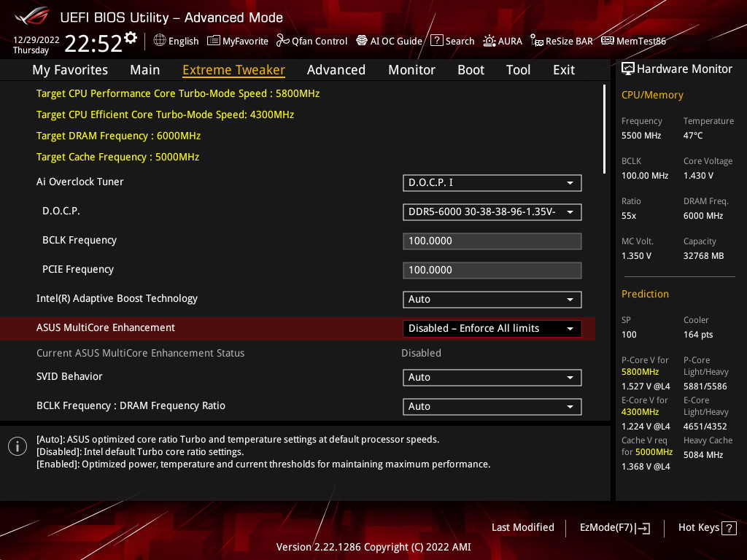747x560 pixels.
Task: Switch to EzMode(F7)
Action: tap(614, 528)
